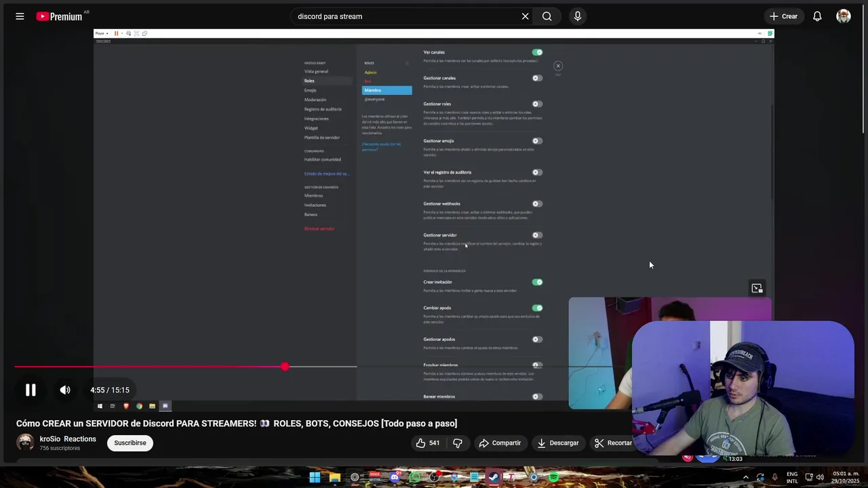Open Discord on the taskbar
Viewport: 868px width, 488px height.
coord(395,477)
